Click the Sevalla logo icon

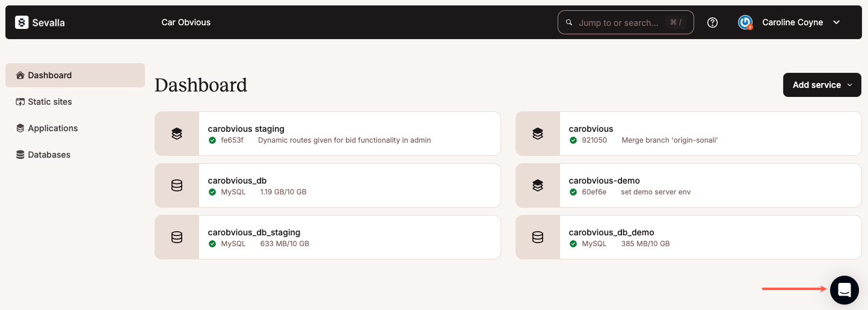tap(22, 22)
